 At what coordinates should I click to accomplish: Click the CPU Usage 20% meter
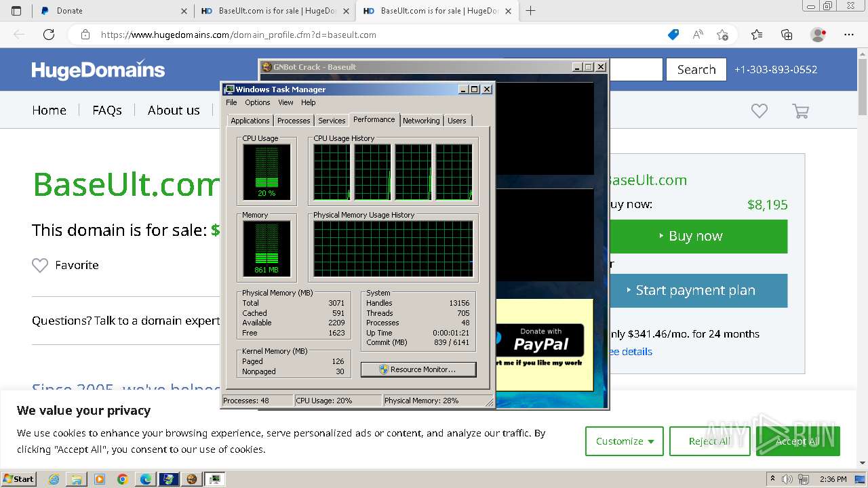[x=267, y=172]
